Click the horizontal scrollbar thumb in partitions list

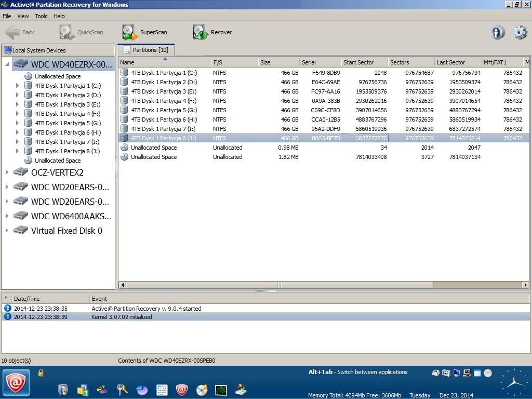coord(280,285)
